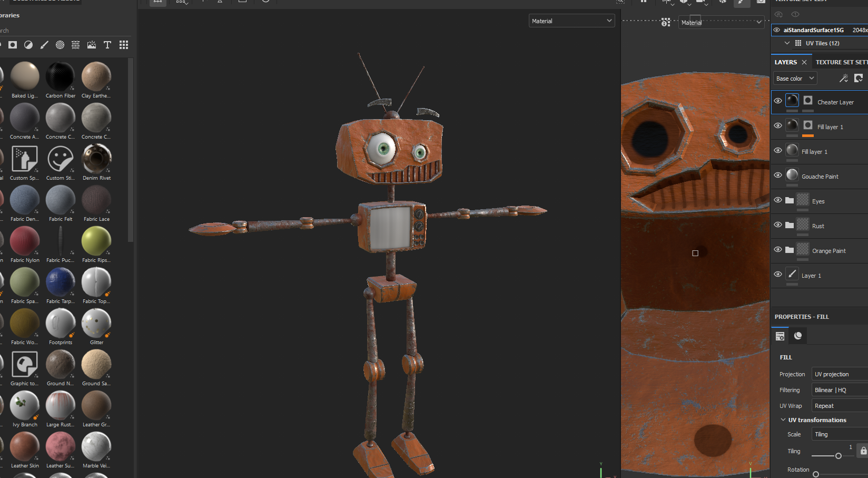This screenshot has width=868, height=478.
Task: Hide the Cheater Layer
Action: click(778, 101)
